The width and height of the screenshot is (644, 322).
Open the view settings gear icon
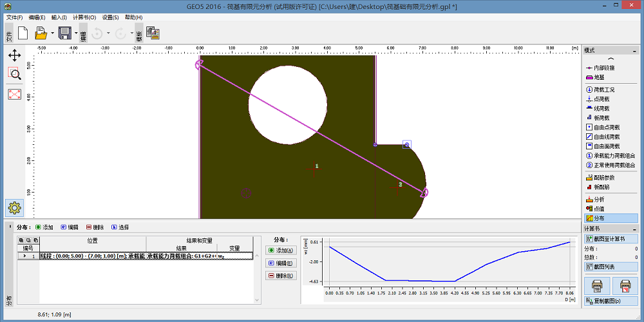click(x=14, y=207)
